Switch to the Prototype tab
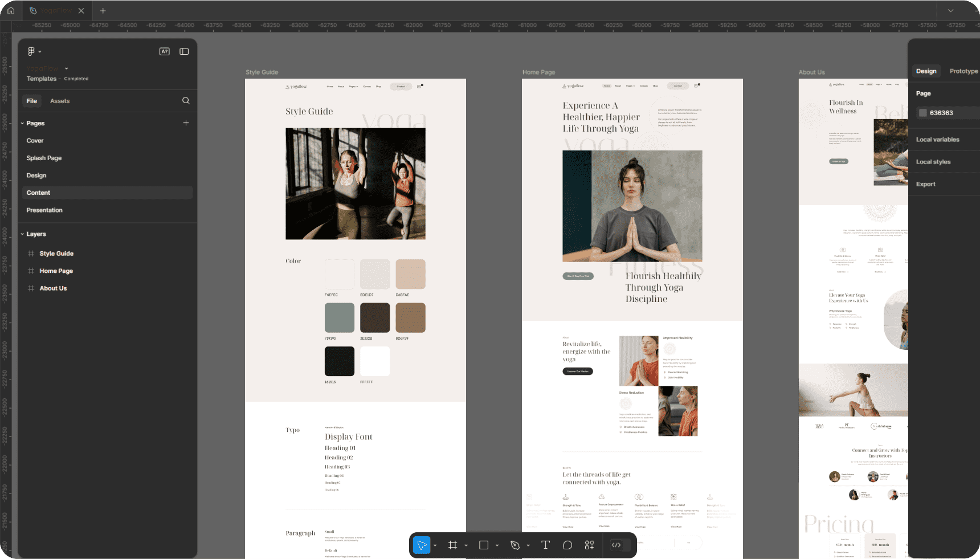This screenshot has height=559, width=980. [x=963, y=71]
